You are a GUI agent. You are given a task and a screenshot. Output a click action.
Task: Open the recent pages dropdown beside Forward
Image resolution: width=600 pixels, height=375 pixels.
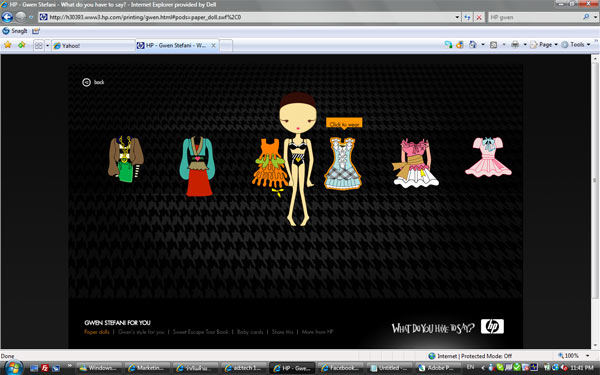pyautogui.click(x=31, y=17)
